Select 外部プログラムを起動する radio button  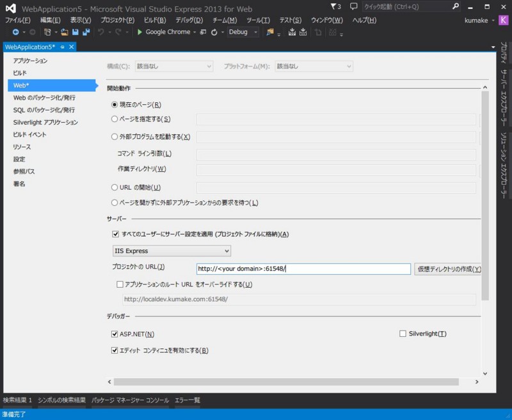(115, 137)
